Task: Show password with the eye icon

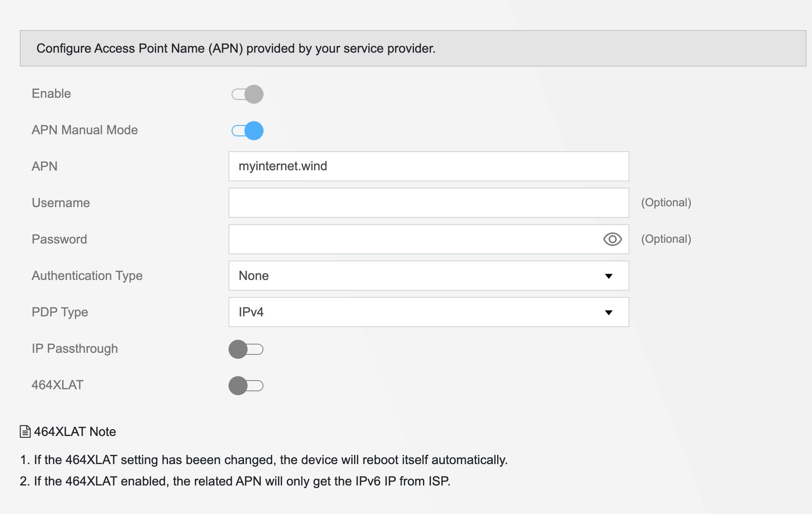Action: pyautogui.click(x=612, y=239)
